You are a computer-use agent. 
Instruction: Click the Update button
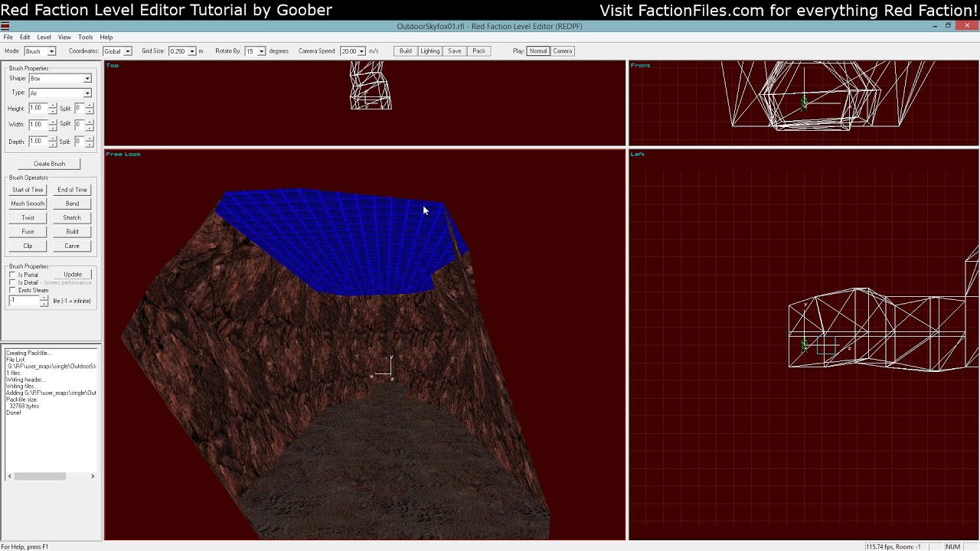click(x=73, y=274)
